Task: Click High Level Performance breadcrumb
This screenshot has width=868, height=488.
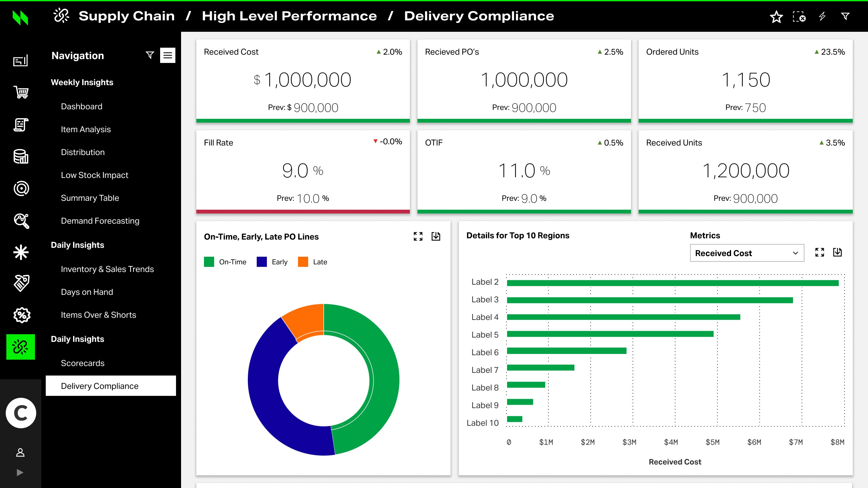Action: (x=289, y=16)
